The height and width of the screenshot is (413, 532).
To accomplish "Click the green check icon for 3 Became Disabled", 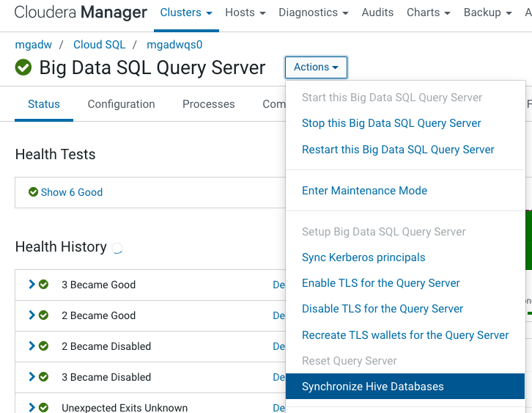I will (43, 377).
